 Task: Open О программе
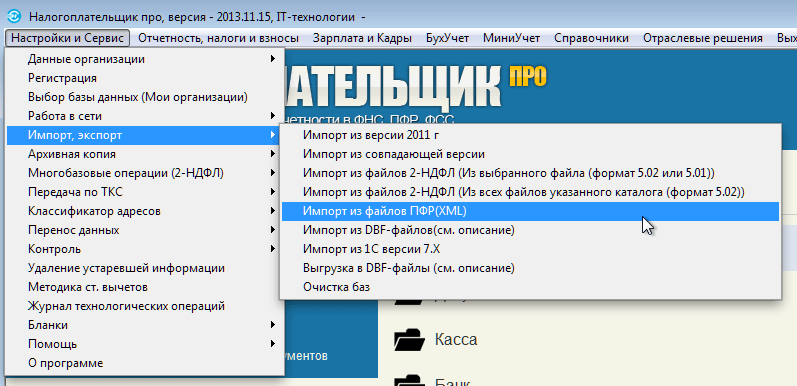[144, 363]
